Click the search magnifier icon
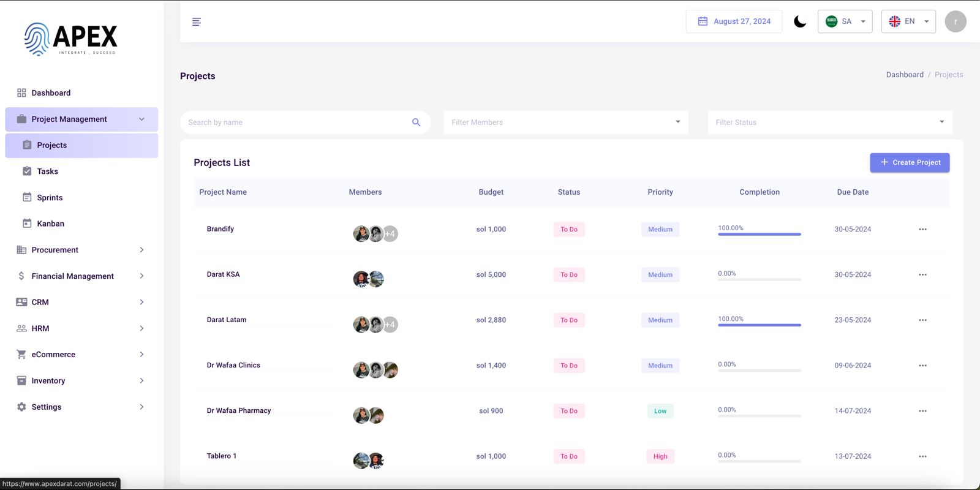This screenshot has height=490, width=980. tap(417, 123)
